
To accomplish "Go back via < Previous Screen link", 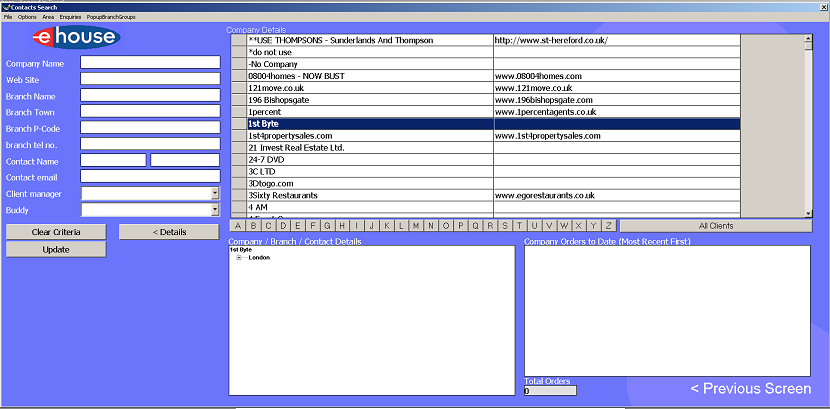I will point(751,389).
